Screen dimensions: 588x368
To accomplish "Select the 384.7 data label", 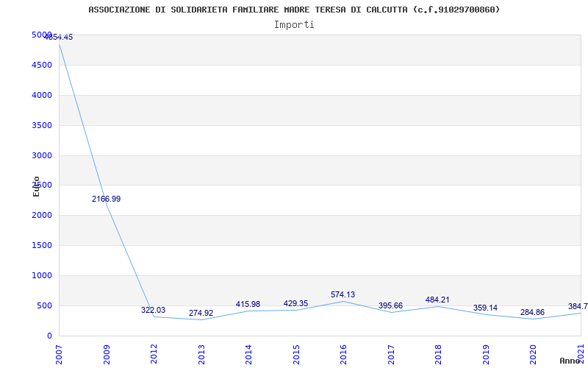I will point(578,306).
